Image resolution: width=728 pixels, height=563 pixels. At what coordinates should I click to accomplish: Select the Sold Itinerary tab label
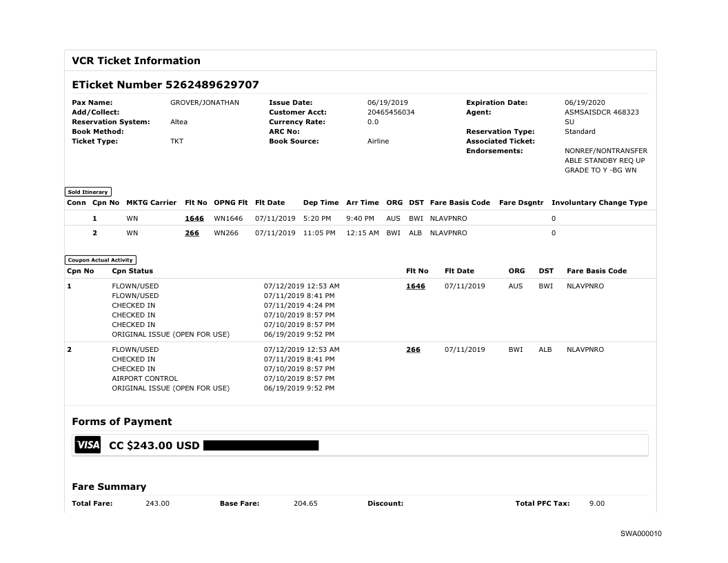pyautogui.click(x=88, y=192)
